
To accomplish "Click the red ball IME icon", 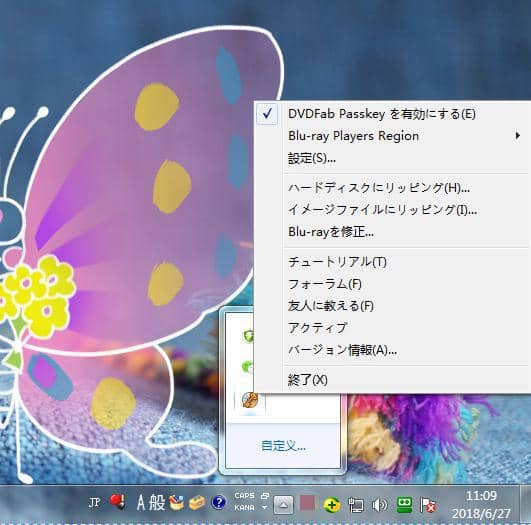I will pos(118,502).
